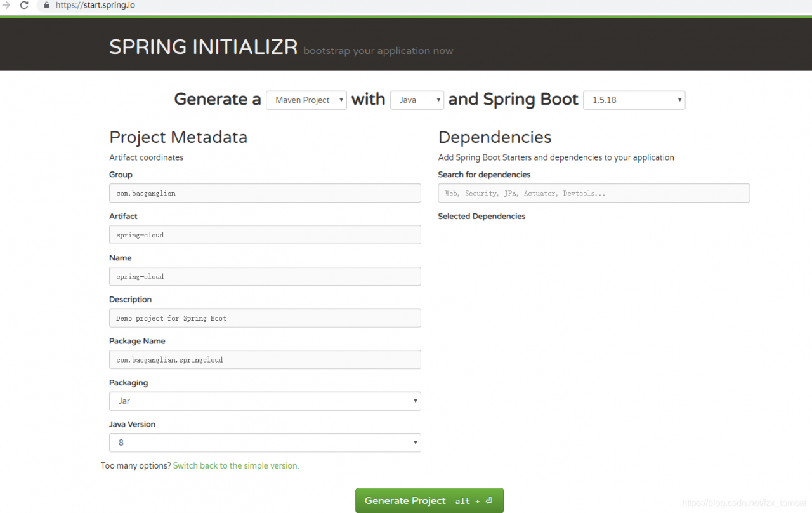Click into the Name field

coord(265,276)
